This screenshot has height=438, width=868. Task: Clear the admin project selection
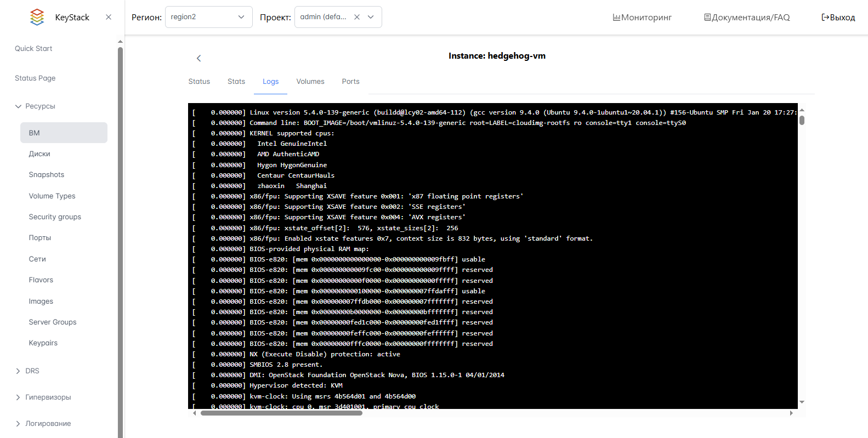(357, 17)
